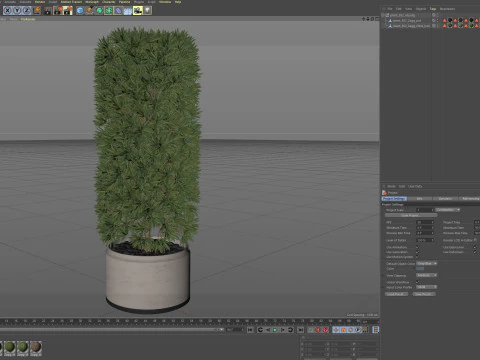Add a Cube primitive object
Viewport: 480px width, 360px height.
80,11
